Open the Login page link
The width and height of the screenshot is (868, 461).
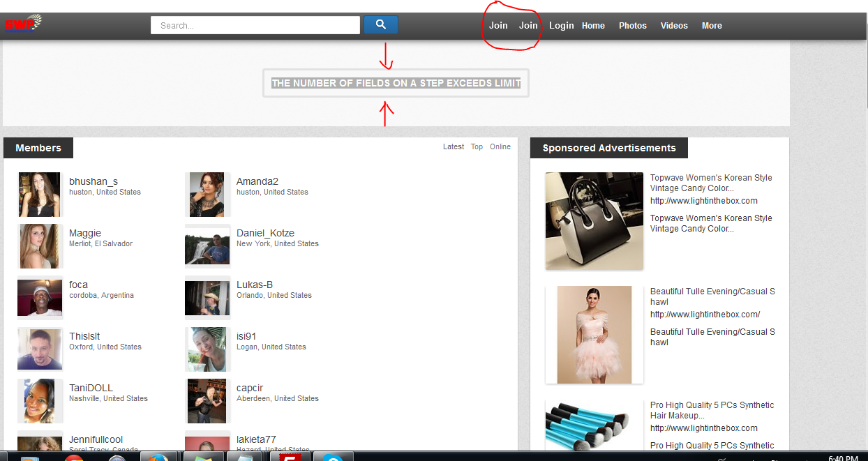coord(561,26)
